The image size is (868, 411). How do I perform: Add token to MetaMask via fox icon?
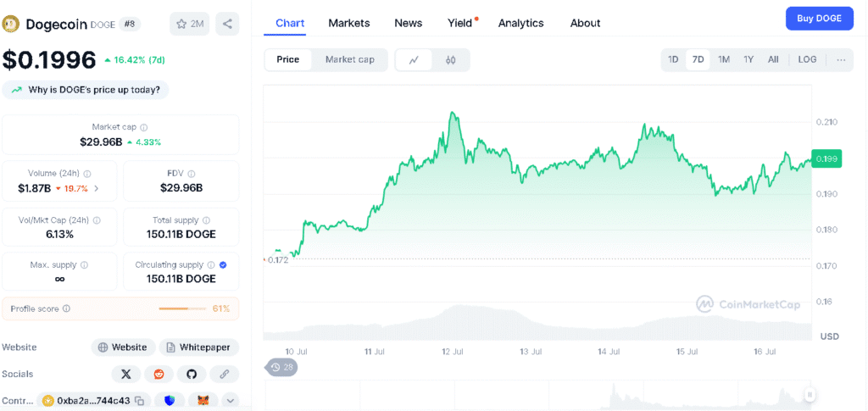(203, 401)
